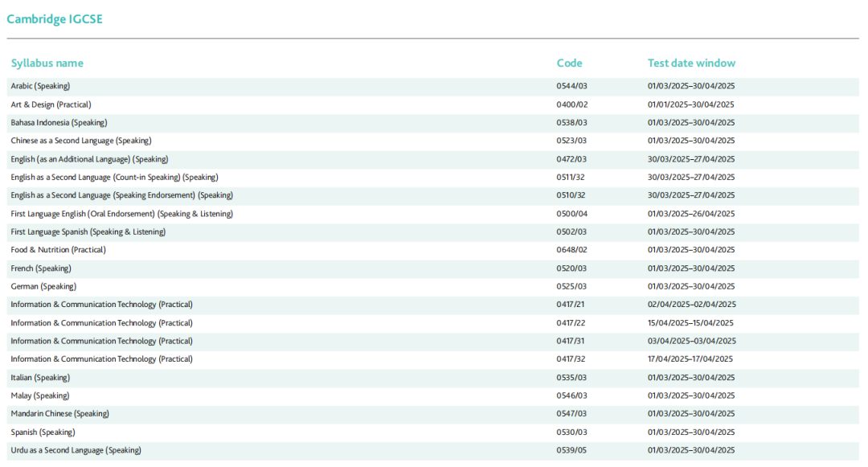Image resolution: width=868 pixels, height=467 pixels.
Task: Select code 0535/03
Action: [x=571, y=378]
